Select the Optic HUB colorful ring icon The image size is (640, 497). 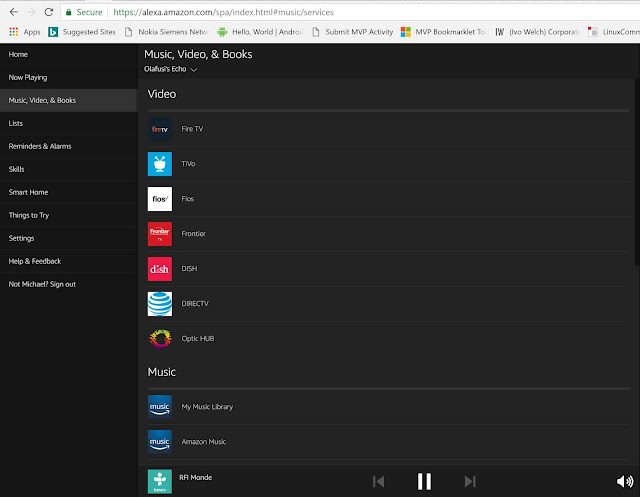[160, 339]
